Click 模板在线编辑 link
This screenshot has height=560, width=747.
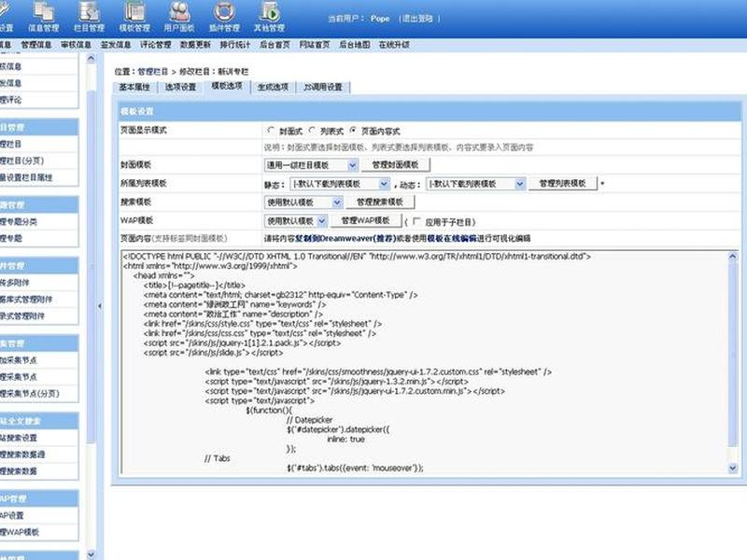point(452,238)
